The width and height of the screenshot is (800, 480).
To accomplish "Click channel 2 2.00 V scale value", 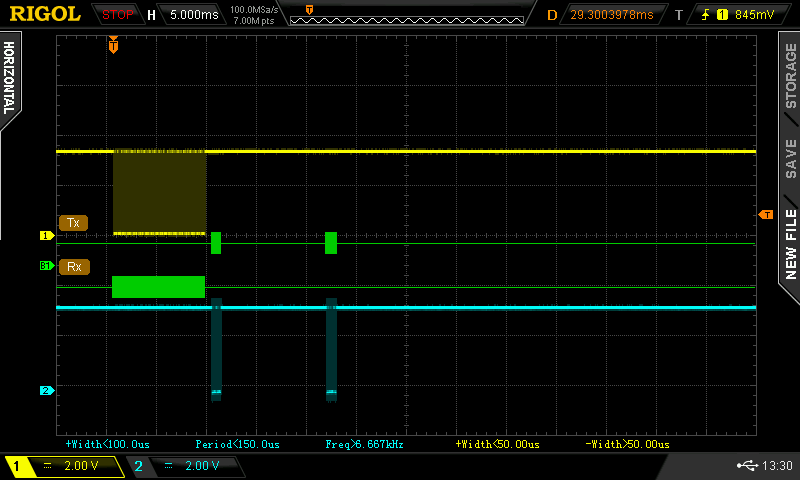I will (x=203, y=466).
